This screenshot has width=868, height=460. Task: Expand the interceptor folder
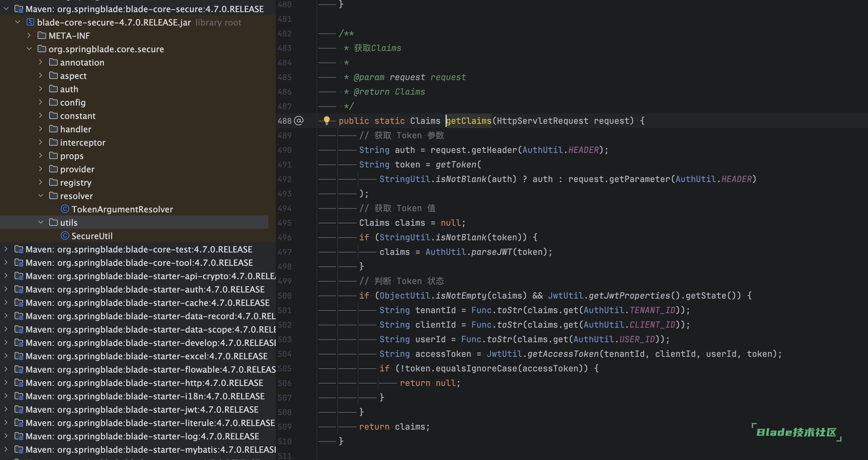[x=41, y=142]
